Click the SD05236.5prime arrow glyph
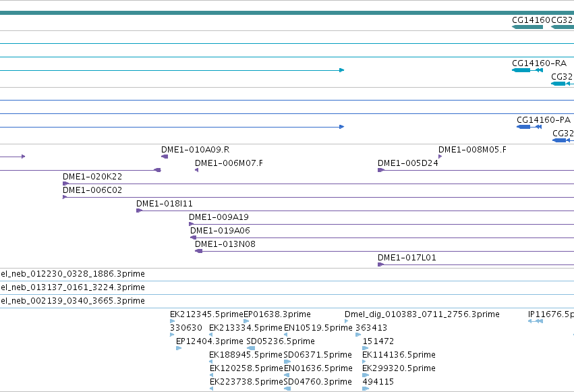The height and width of the screenshot is (392, 574). pyautogui.click(x=251, y=348)
